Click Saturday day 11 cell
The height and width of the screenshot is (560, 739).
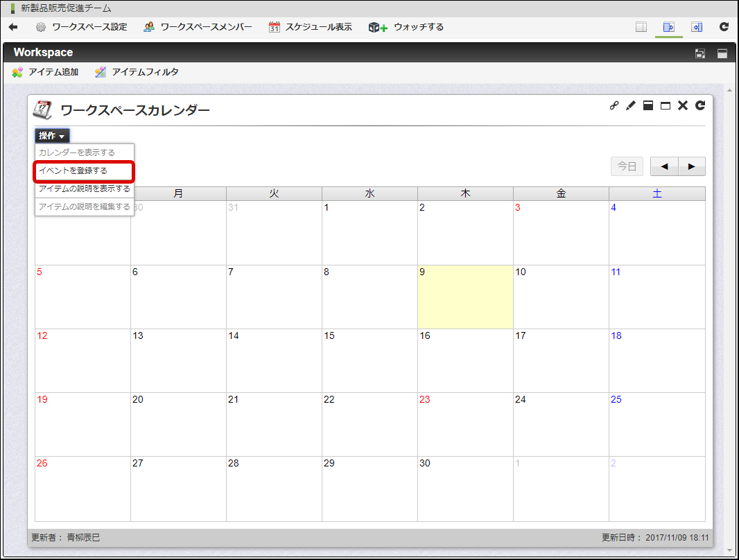[657, 297]
